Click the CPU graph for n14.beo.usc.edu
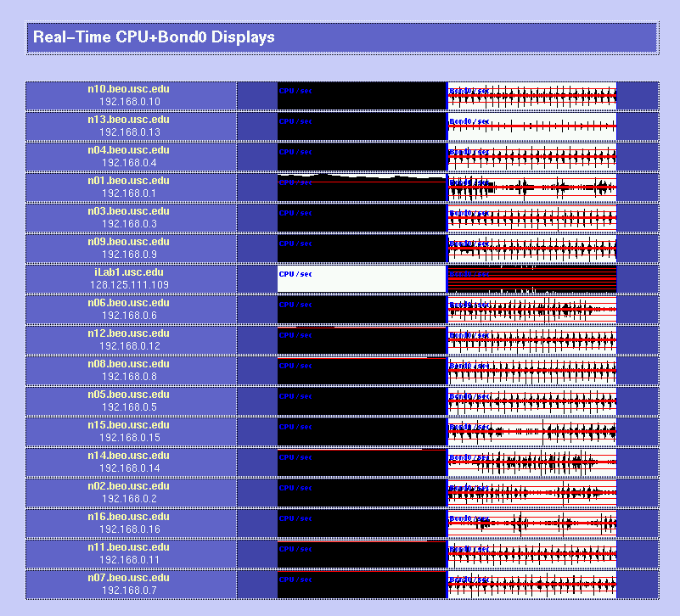 [362, 462]
